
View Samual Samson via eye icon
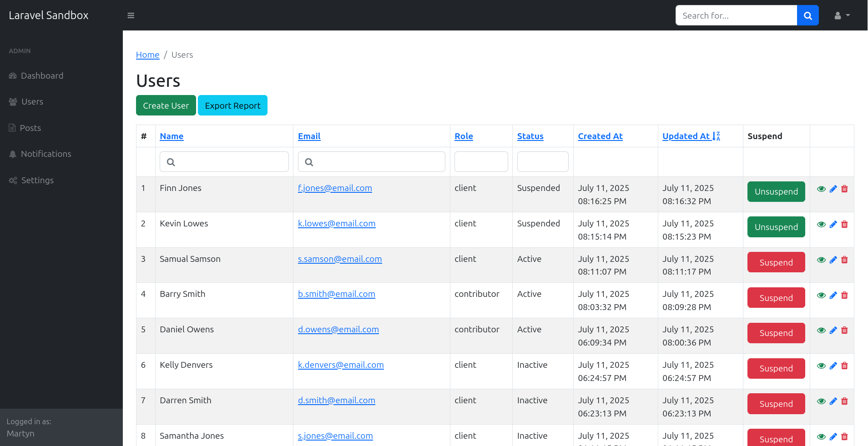(x=821, y=260)
